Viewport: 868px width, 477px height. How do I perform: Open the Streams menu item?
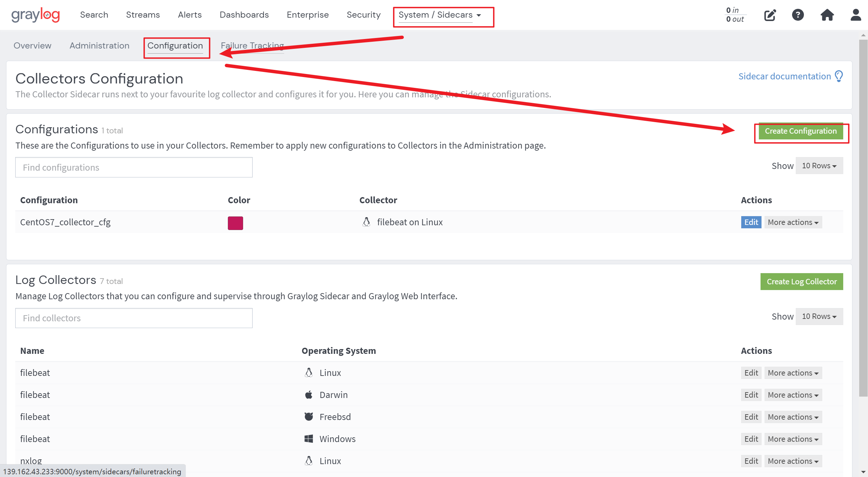pos(143,15)
